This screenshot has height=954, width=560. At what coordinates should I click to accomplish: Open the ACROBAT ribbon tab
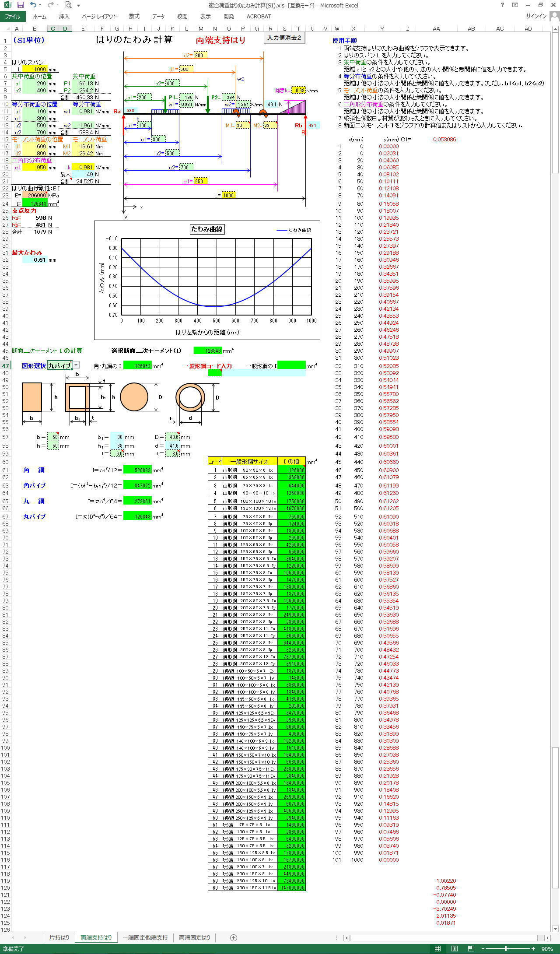pyautogui.click(x=259, y=17)
